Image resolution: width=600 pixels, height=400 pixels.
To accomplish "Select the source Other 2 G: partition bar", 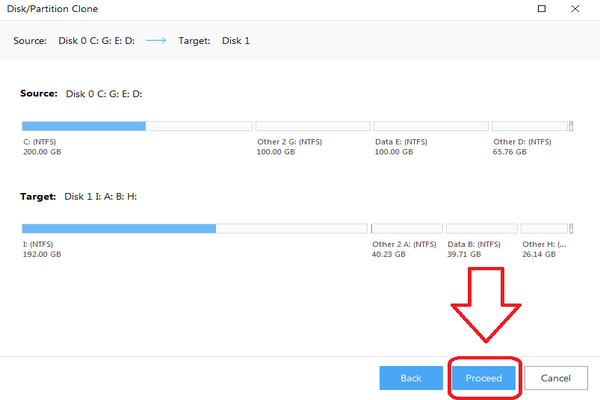I will pyautogui.click(x=312, y=127).
